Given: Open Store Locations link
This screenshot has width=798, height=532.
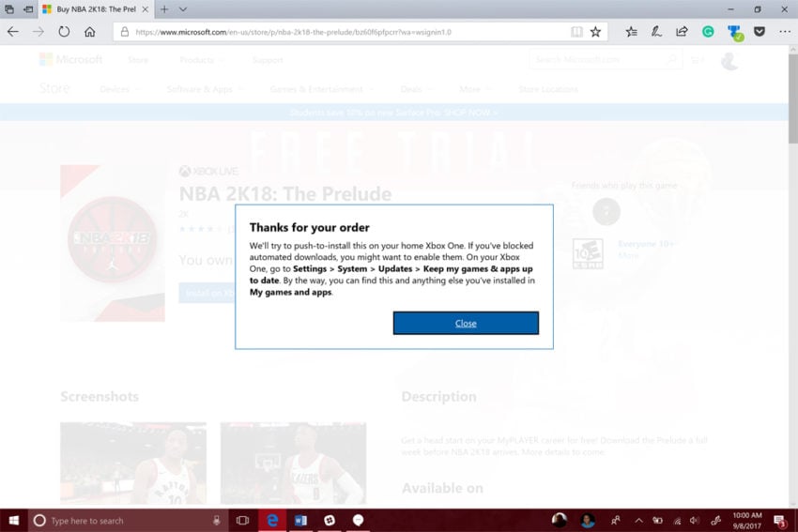Looking at the screenshot, I should 548,89.
